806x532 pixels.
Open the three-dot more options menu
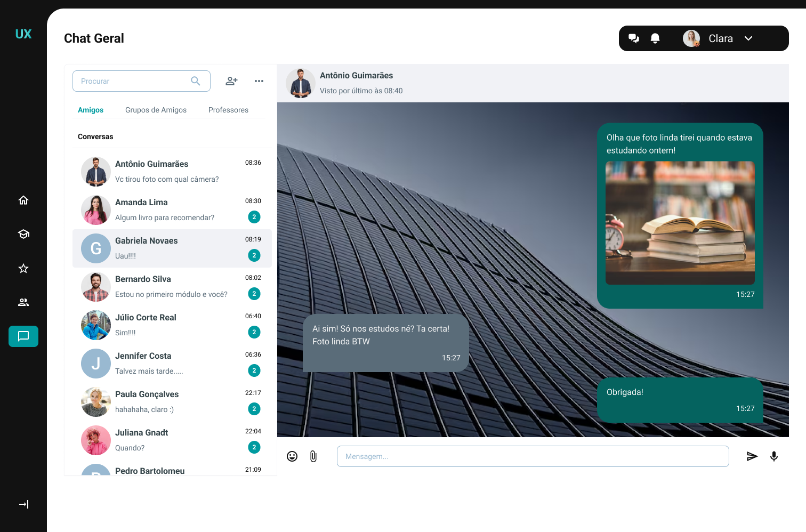(x=259, y=81)
